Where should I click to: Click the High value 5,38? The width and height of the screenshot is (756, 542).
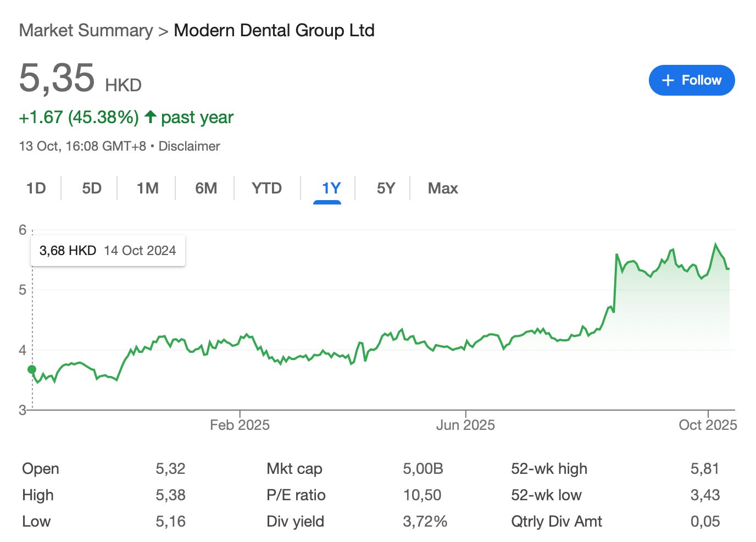(x=170, y=495)
